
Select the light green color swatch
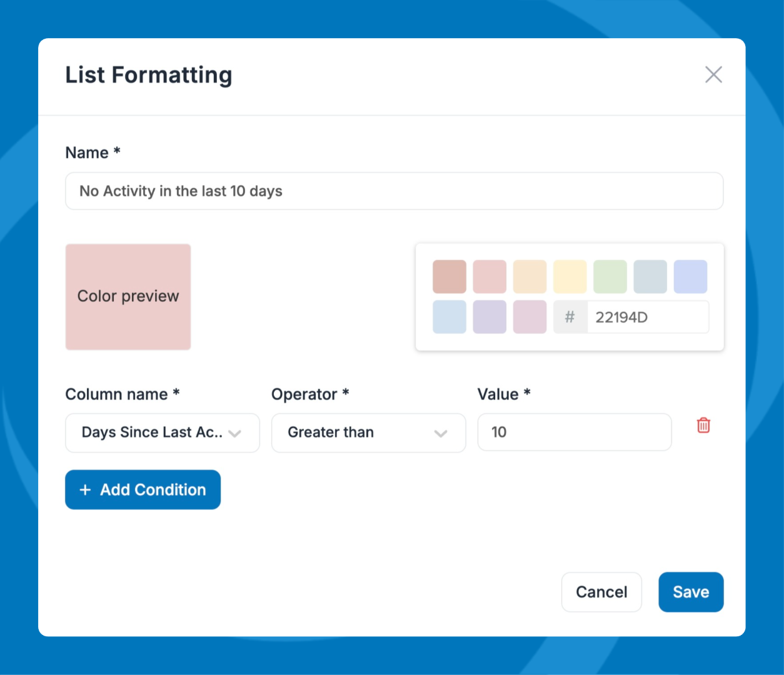pos(610,277)
